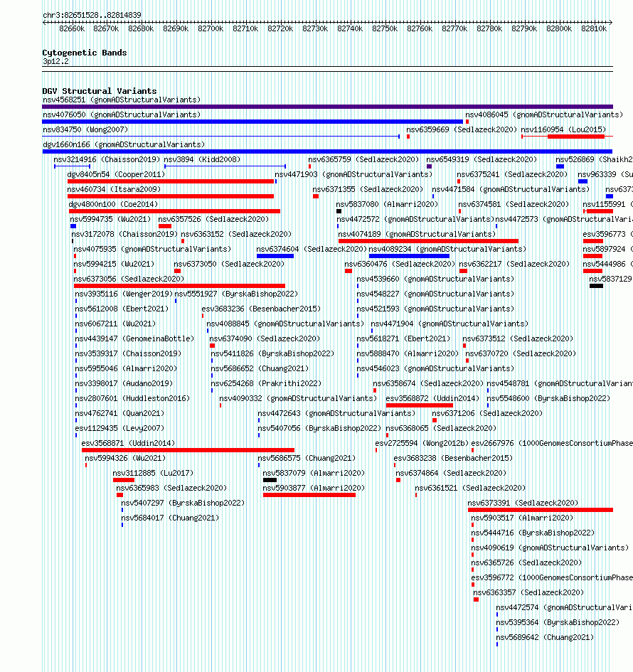The image size is (633, 672).
Task: Select nsv5395364 (ByrskaBishop2022) label
Action: [x=558, y=622]
